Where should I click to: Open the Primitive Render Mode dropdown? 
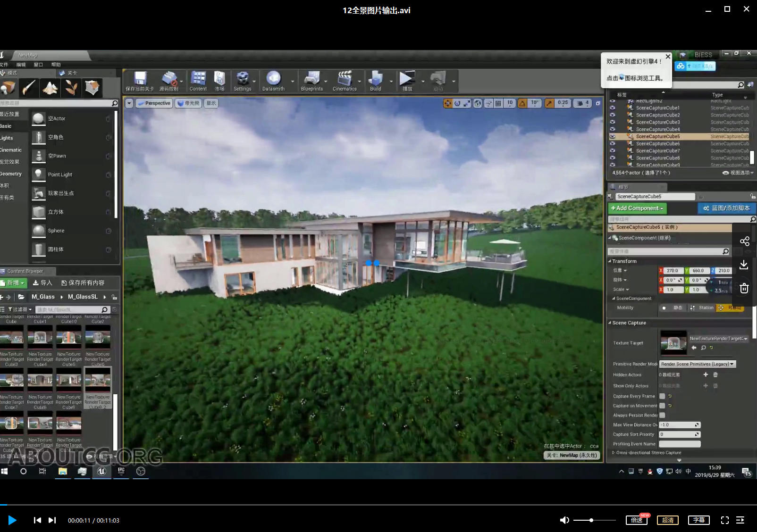pyautogui.click(x=698, y=364)
